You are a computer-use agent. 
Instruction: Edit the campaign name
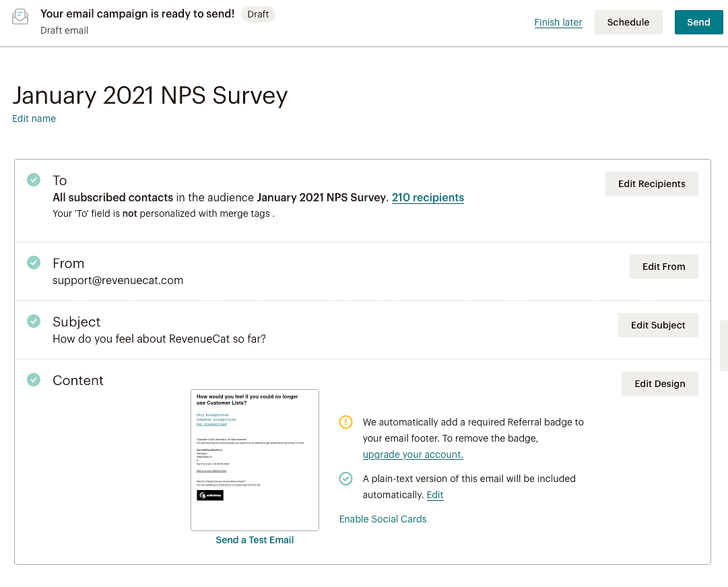point(34,118)
